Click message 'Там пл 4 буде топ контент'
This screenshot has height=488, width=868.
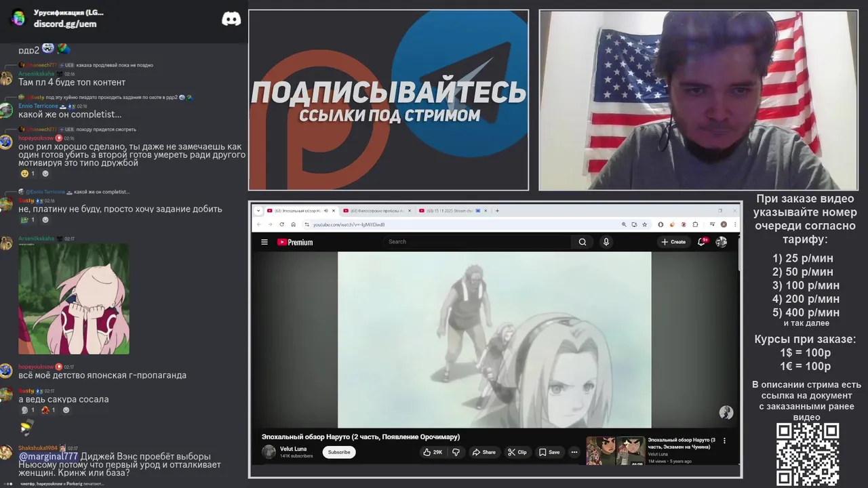(72, 82)
